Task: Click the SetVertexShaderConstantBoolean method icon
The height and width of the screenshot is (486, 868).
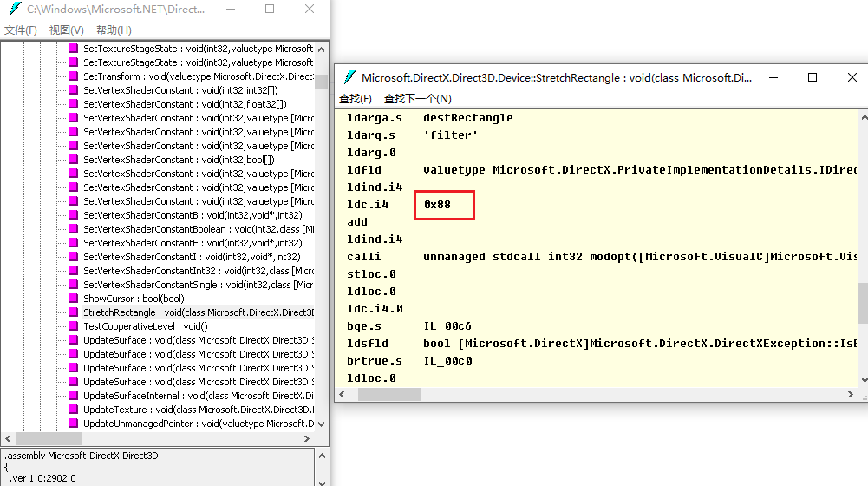Action: 73,229
